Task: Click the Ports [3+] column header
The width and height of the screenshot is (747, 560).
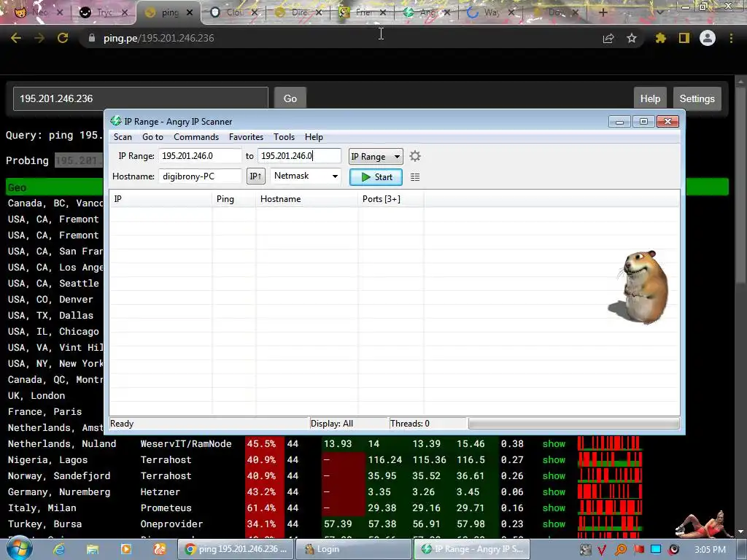Action: (x=391, y=199)
